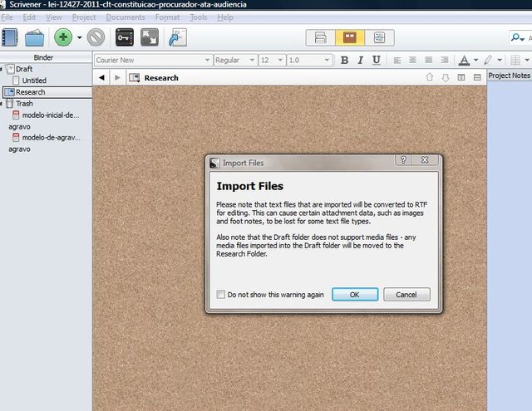This screenshot has width=532, height=411.
Task: Open the Edit menu
Action: (29, 17)
